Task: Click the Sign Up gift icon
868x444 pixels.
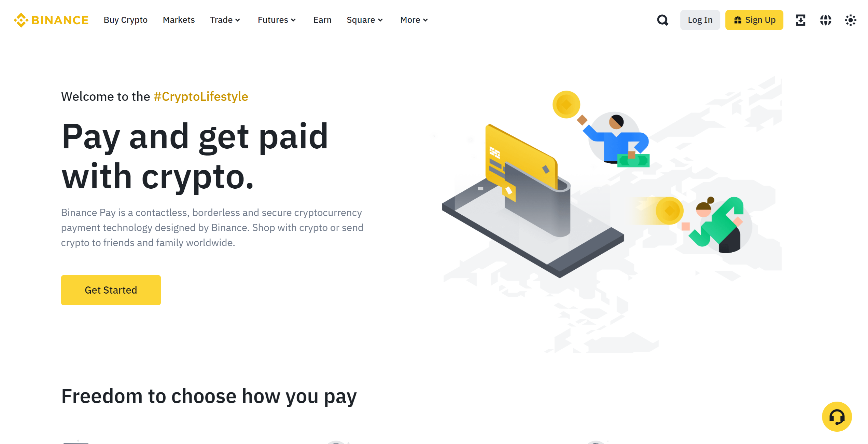Action: pyautogui.click(x=738, y=20)
